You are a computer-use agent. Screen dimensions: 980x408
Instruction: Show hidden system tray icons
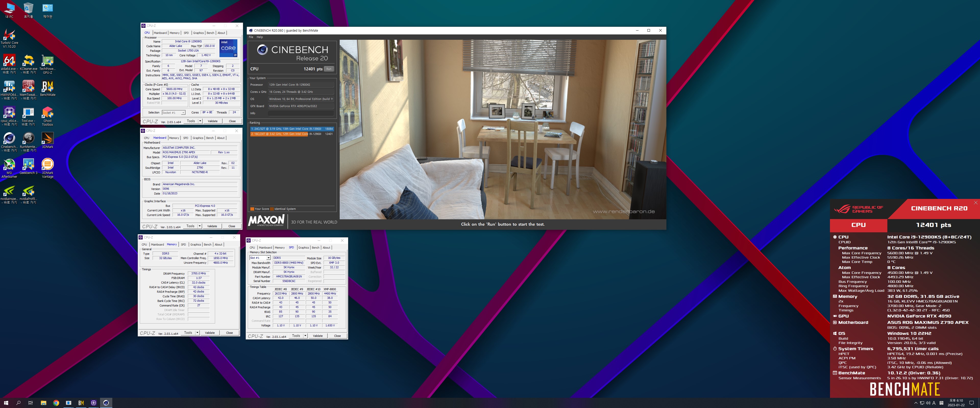(916, 403)
